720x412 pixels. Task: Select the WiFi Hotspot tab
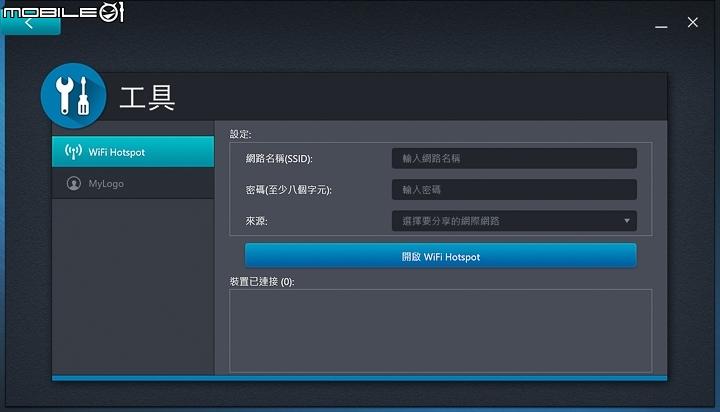pyautogui.click(x=133, y=152)
